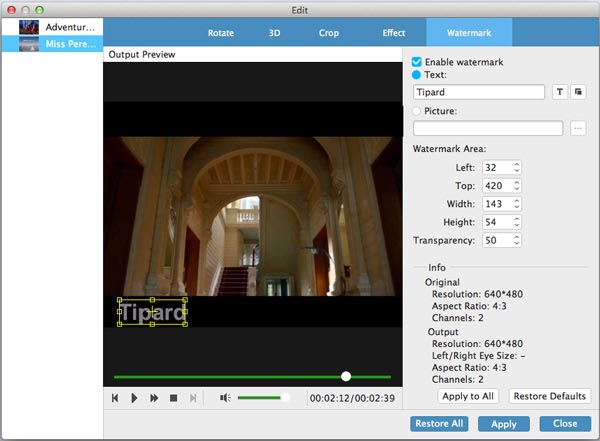Open the watermark text font settings

560,92
